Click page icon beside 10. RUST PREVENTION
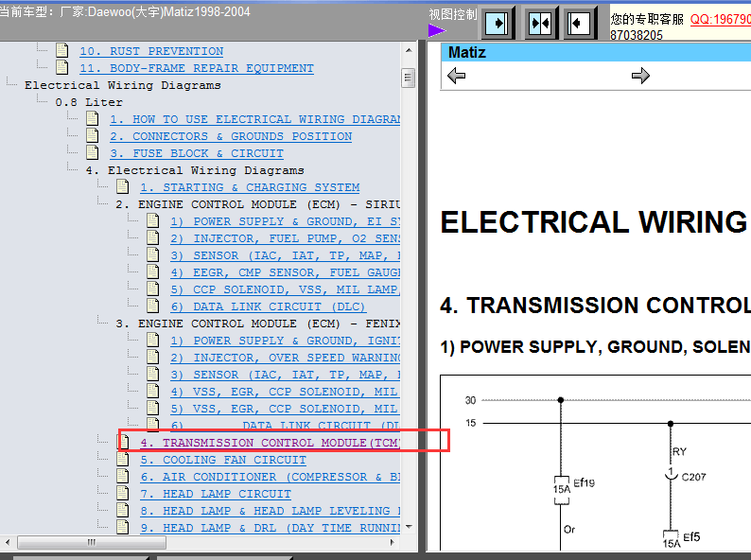Screen dimensions: 751x560 (x=61, y=50)
